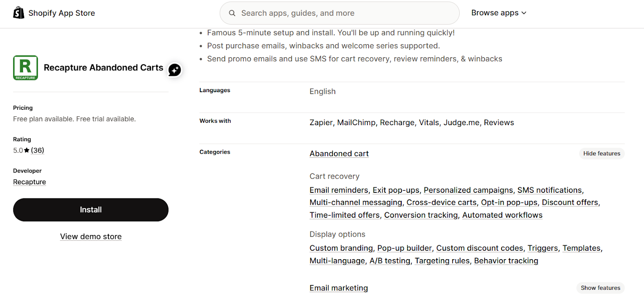This screenshot has height=301, width=644.
Task: Open the Browse apps dropdown
Action: 499,13
